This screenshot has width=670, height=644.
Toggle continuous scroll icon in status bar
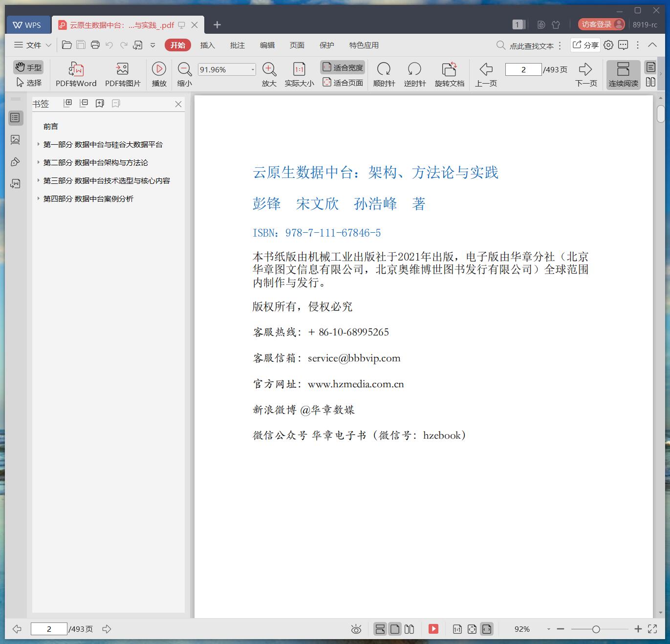point(380,629)
